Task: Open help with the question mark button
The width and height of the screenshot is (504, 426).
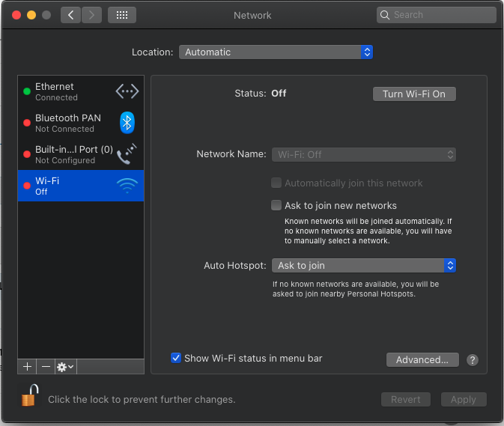Action: click(x=473, y=360)
